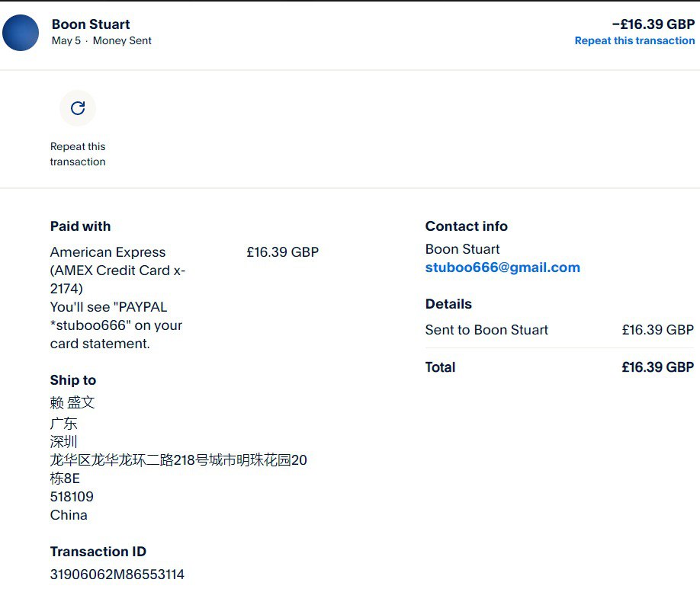Click the 'Contact info' heading

click(x=466, y=226)
